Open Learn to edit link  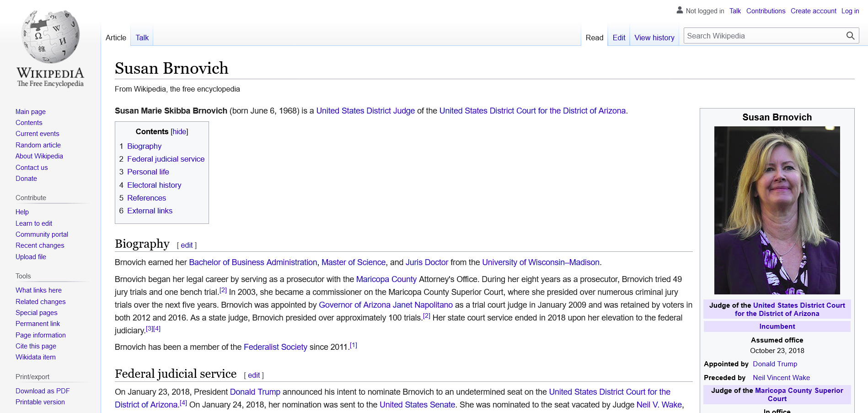(x=34, y=223)
